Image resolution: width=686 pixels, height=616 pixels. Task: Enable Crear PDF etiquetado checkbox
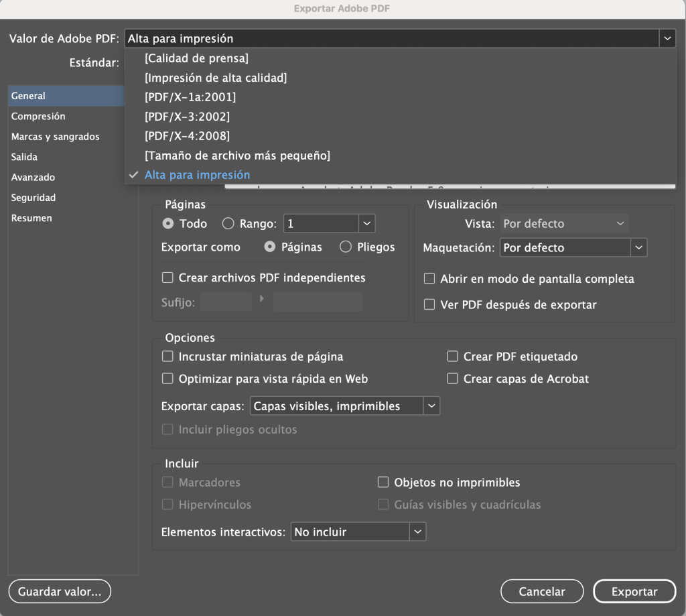click(x=453, y=357)
